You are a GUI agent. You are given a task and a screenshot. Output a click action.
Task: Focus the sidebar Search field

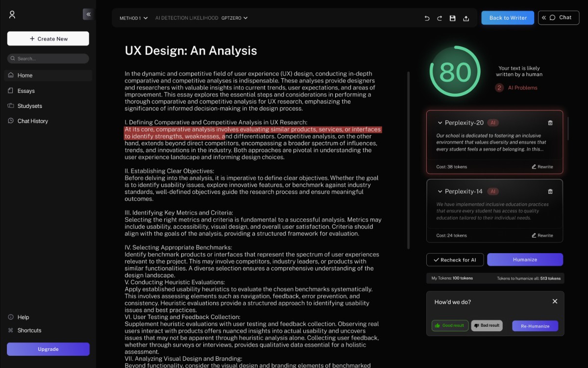(48, 58)
